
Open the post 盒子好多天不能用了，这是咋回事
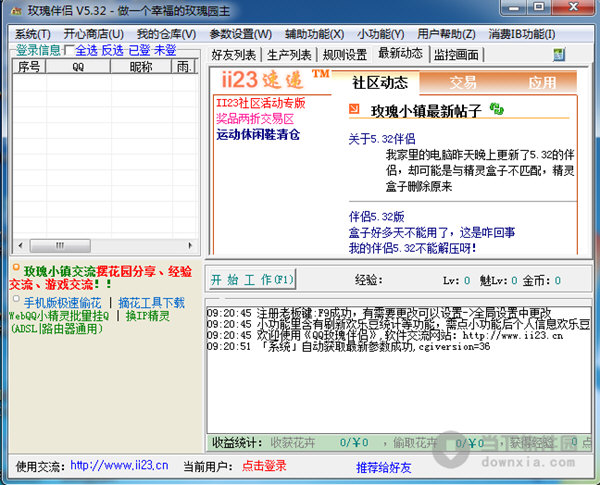click(x=432, y=232)
